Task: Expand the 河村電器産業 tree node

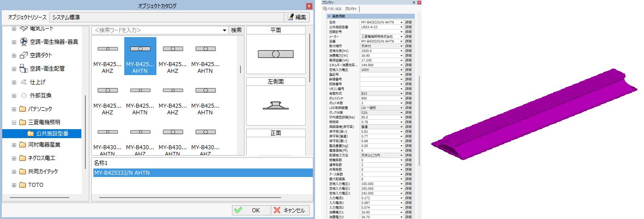Action: [x=14, y=145]
